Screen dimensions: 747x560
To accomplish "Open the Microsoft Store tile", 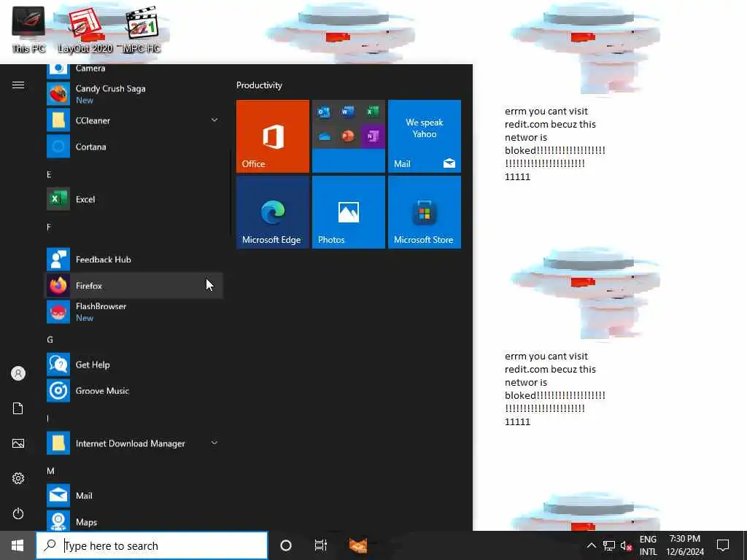I will 425,212.
